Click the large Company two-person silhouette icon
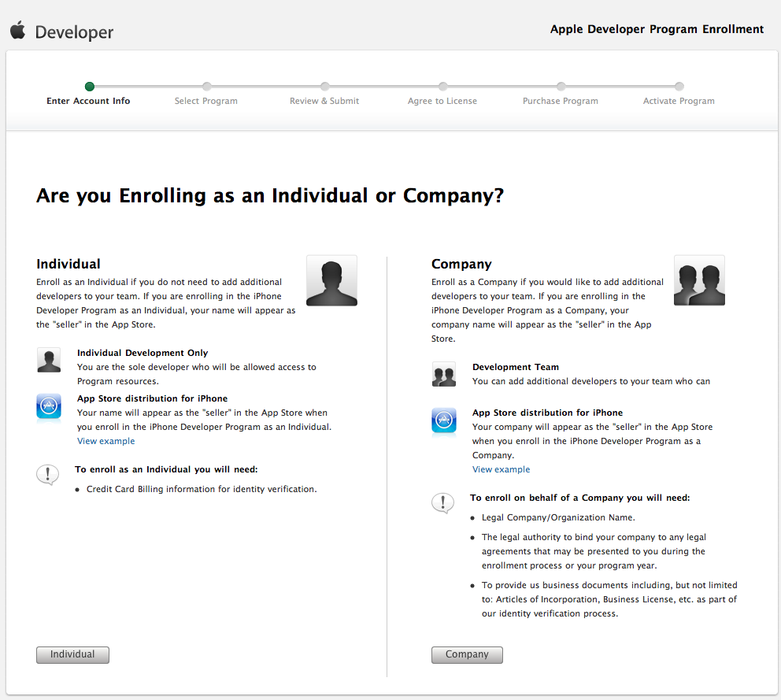Viewport: 781px width, 700px height. (x=699, y=280)
